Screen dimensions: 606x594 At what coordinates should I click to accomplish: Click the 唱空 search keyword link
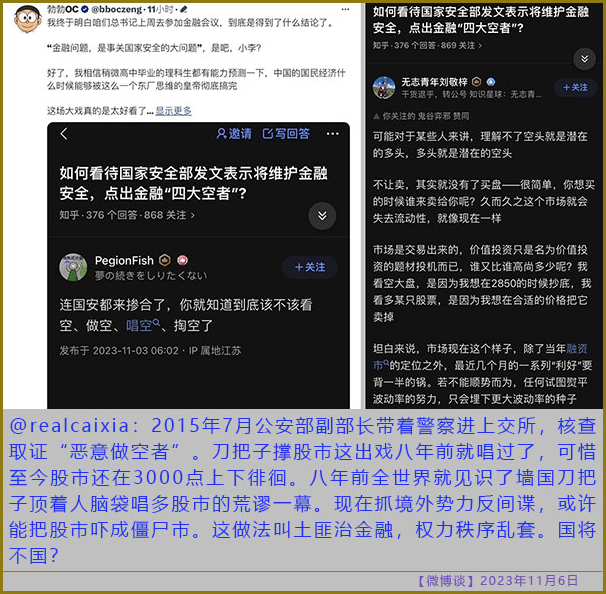(143, 325)
